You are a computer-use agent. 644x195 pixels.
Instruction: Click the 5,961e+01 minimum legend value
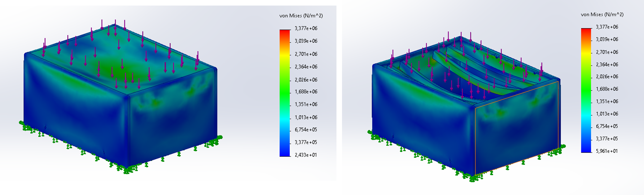(x=607, y=151)
